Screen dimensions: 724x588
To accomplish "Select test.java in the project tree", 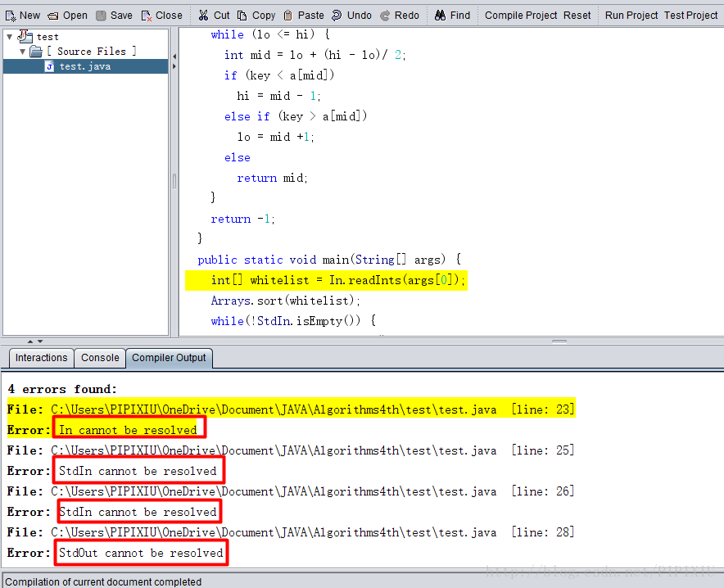I will tap(85, 66).
